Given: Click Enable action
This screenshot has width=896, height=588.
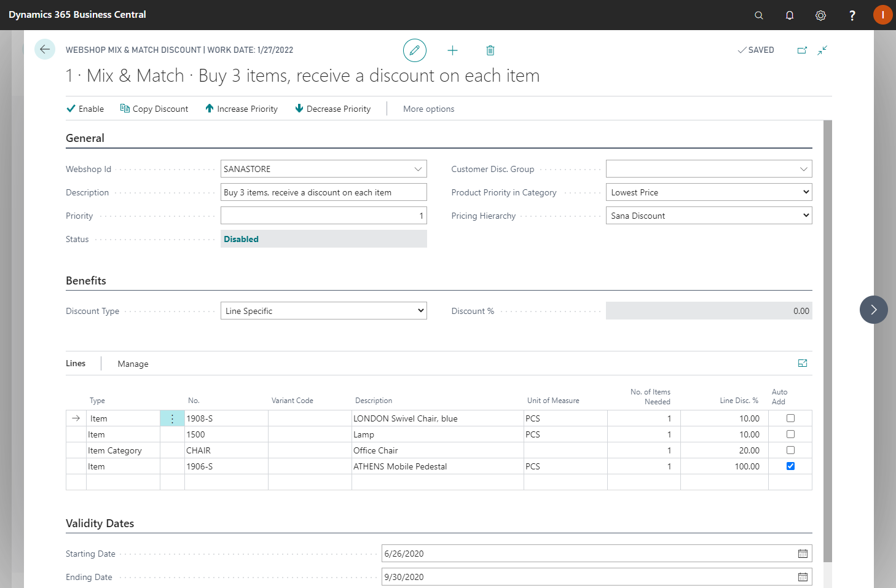Looking at the screenshot, I should pos(85,109).
